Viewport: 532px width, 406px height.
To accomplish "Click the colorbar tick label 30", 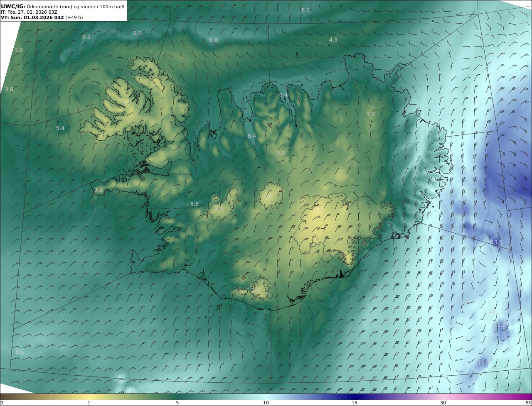I will point(443,403).
